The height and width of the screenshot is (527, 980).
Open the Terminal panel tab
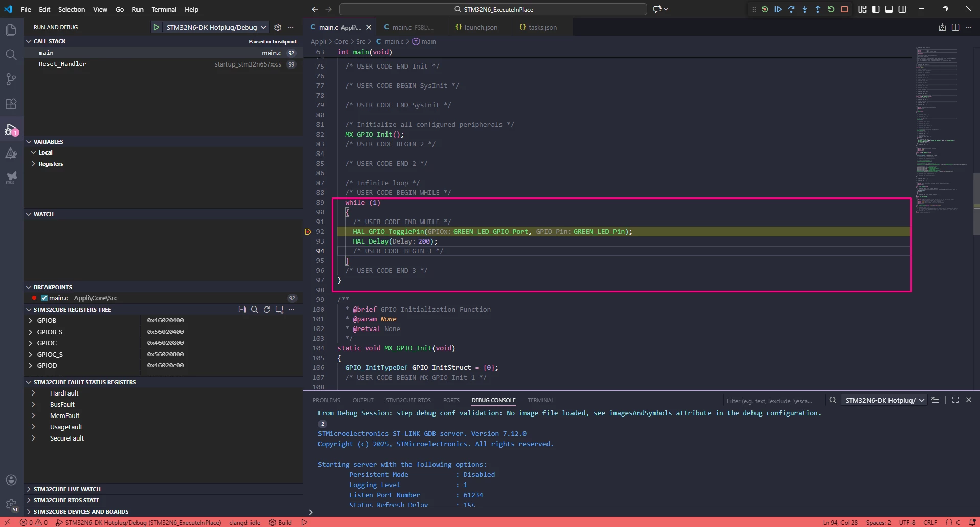[540, 400]
